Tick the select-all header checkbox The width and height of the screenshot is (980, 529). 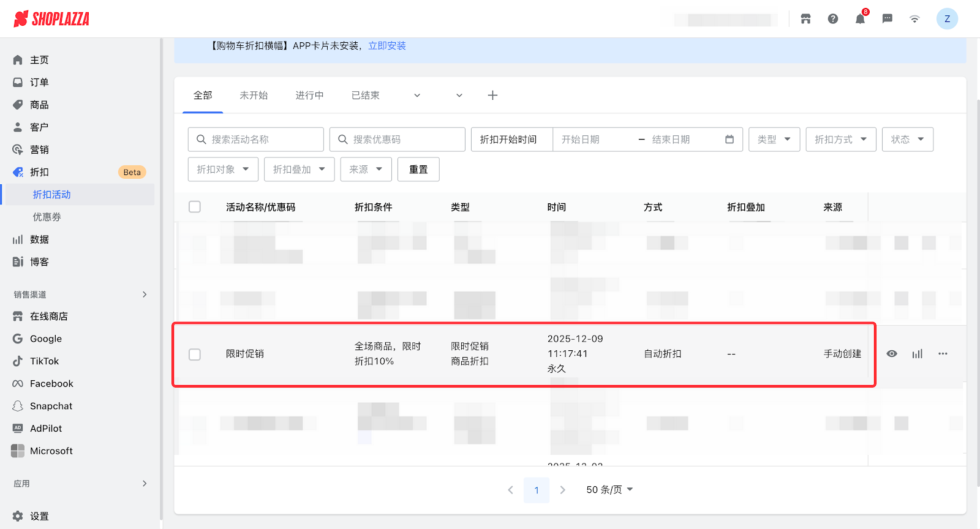pos(195,207)
